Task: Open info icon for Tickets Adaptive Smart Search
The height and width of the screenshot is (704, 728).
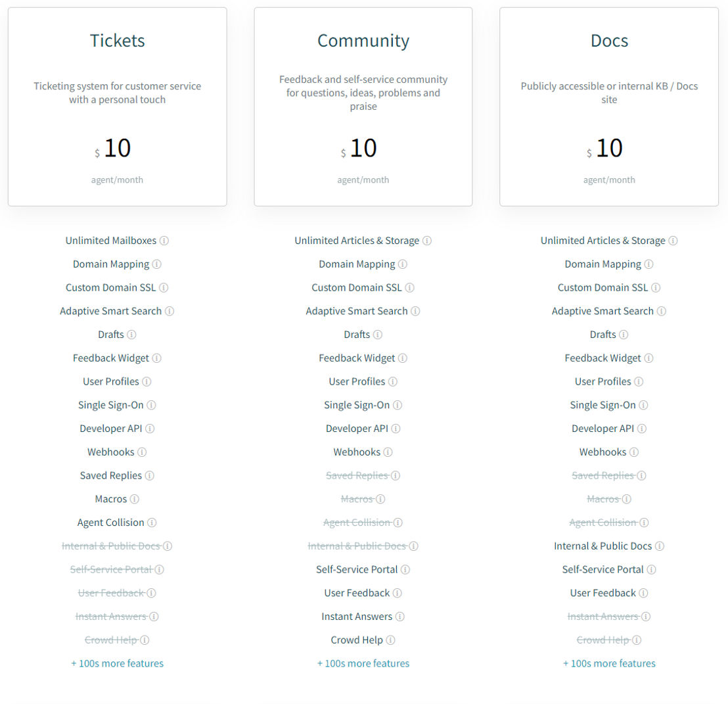Action: tap(170, 311)
